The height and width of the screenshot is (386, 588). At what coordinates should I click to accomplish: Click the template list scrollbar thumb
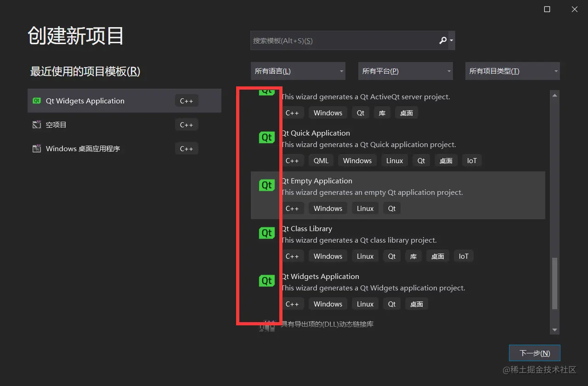pyautogui.click(x=554, y=283)
